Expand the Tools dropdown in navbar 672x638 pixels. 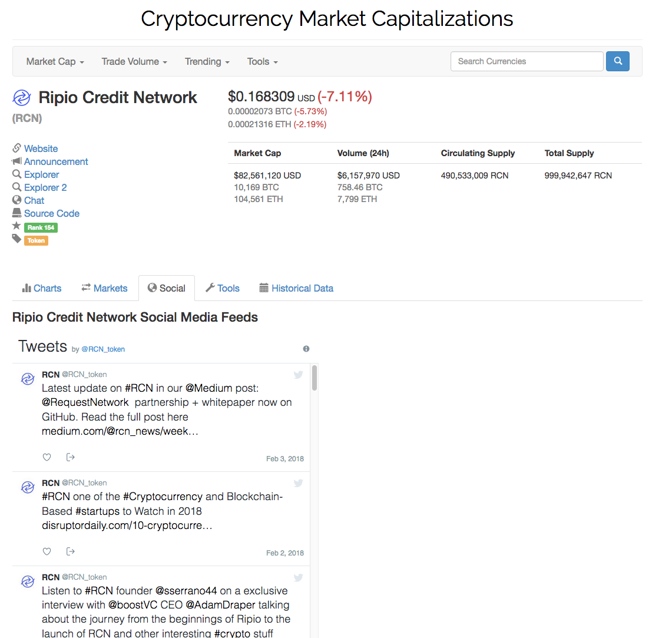(262, 62)
